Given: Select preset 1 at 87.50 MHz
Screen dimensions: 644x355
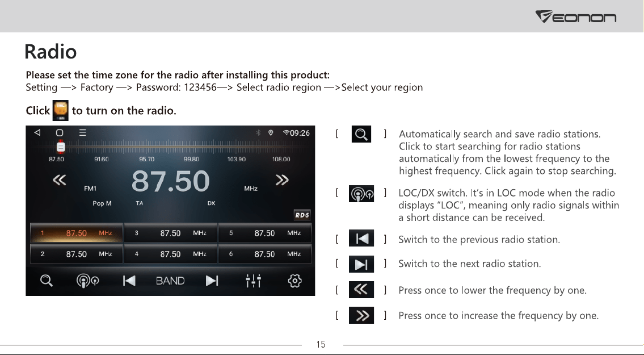Looking at the screenshot, I should click(x=77, y=233).
